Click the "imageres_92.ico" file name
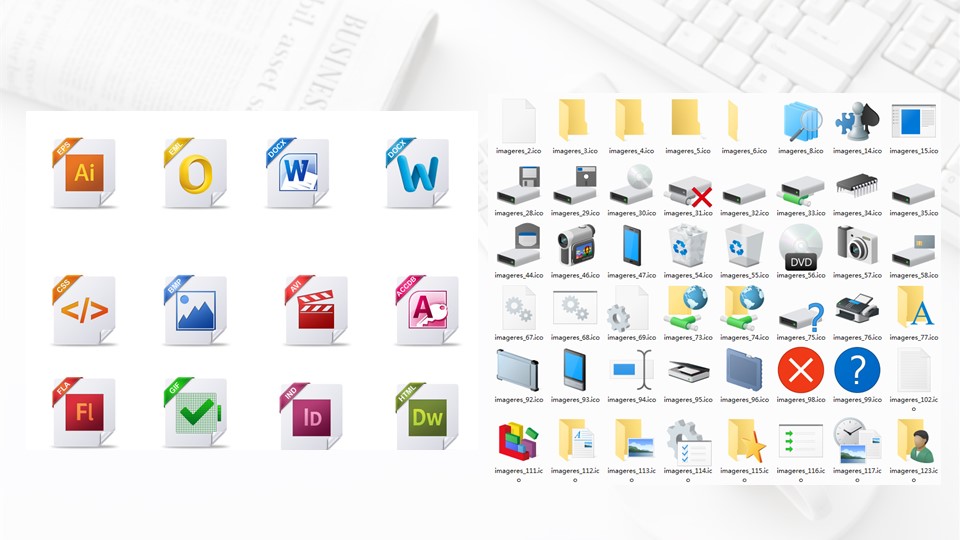 tap(519, 400)
